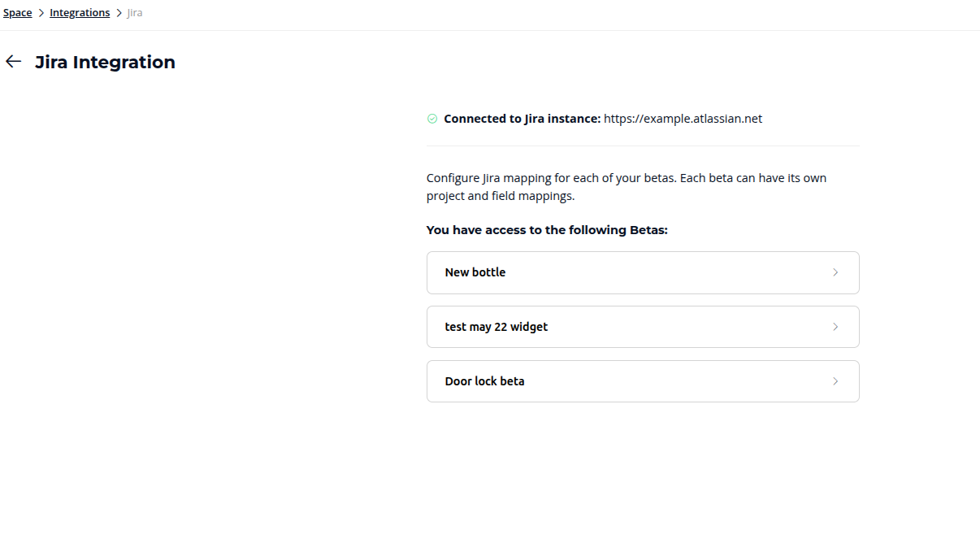Click the green connected checkmark icon
Image resolution: width=980 pixels, height=539 pixels.
[432, 119]
